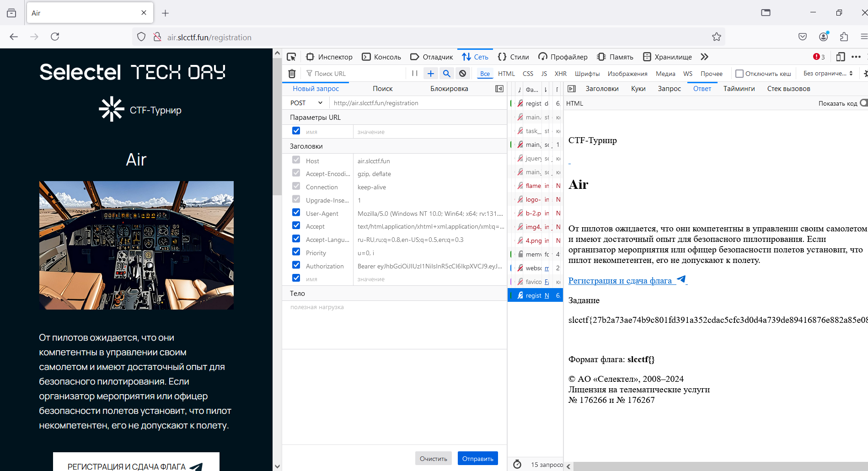Screen dimensions: 868x471
Task: Open the 'Куки' tab in request details
Action: (x=638, y=89)
